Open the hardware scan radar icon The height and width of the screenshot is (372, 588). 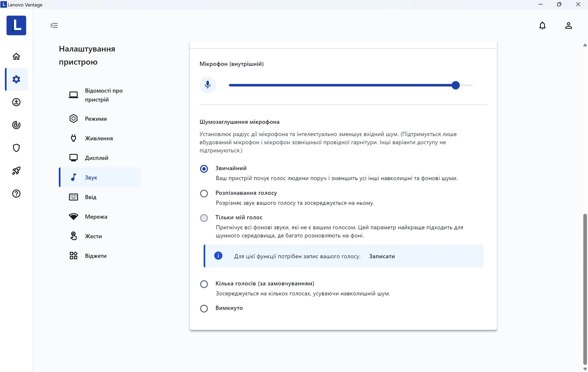16,125
